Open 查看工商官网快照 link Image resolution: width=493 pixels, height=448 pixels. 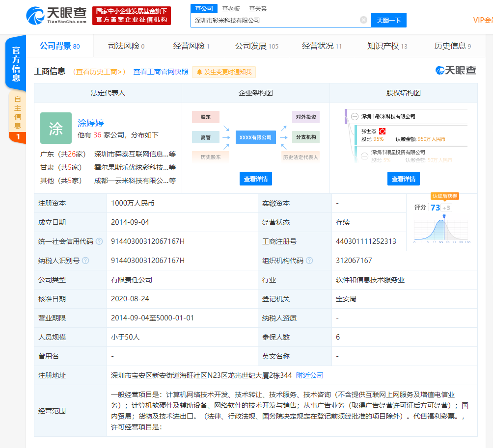click(161, 72)
